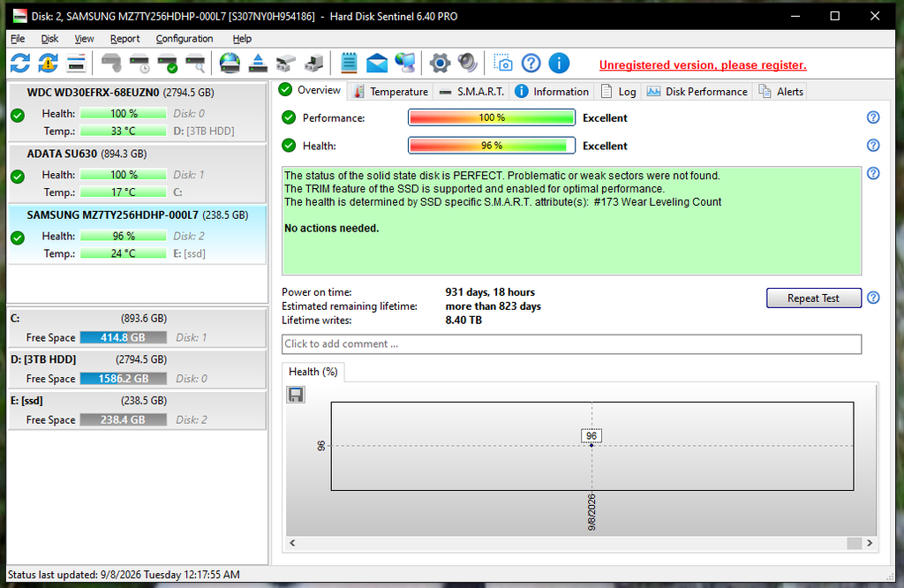Click the graph scrollbar right arrow

[x=870, y=543]
